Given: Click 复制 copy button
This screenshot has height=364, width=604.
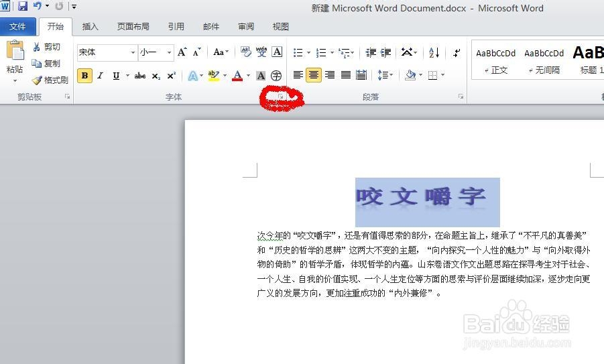Looking at the screenshot, I should [x=47, y=64].
